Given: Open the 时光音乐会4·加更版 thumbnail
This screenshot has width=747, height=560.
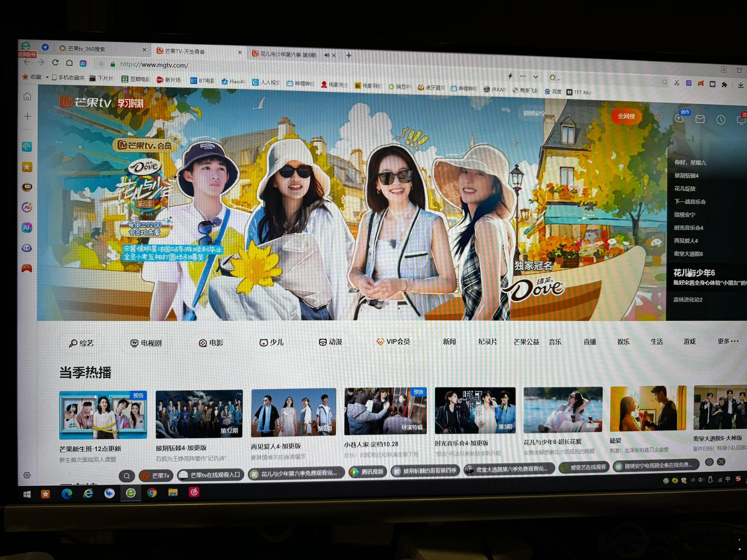Looking at the screenshot, I should coord(475,410).
